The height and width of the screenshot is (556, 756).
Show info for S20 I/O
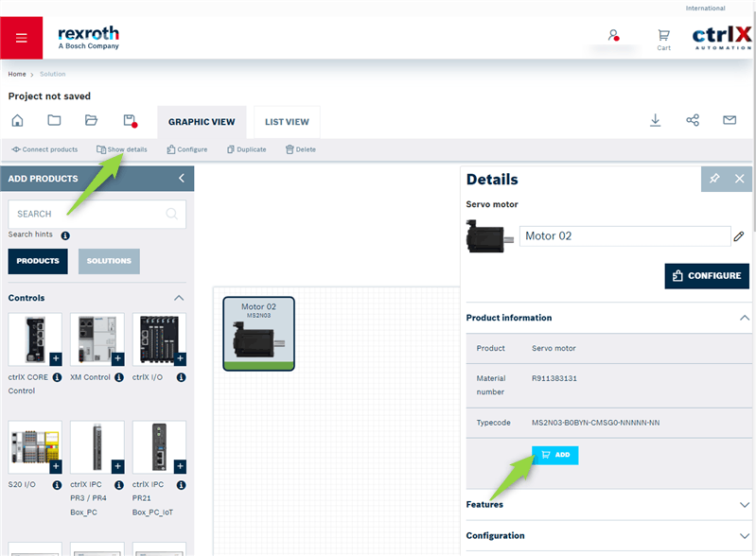(57, 485)
